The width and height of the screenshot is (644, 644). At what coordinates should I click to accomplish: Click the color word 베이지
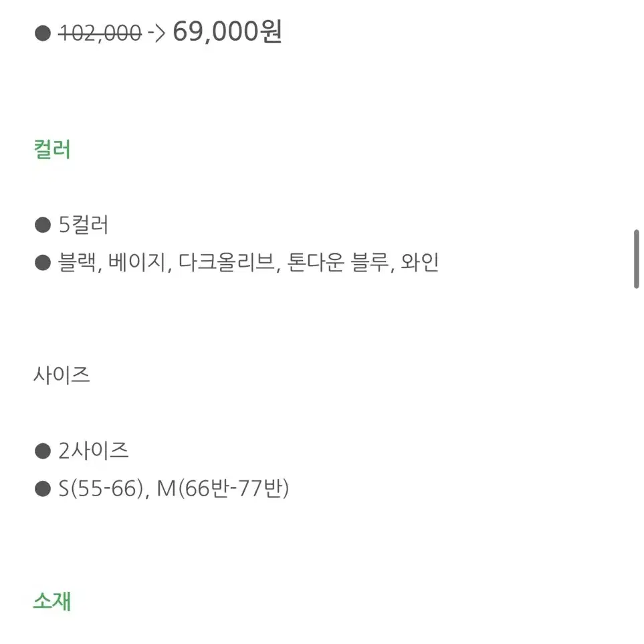(x=139, y=262)
